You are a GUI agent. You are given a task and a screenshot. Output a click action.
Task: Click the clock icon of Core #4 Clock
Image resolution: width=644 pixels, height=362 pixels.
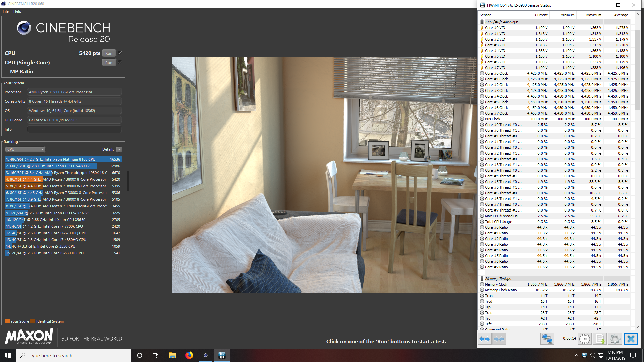point(482,96)
